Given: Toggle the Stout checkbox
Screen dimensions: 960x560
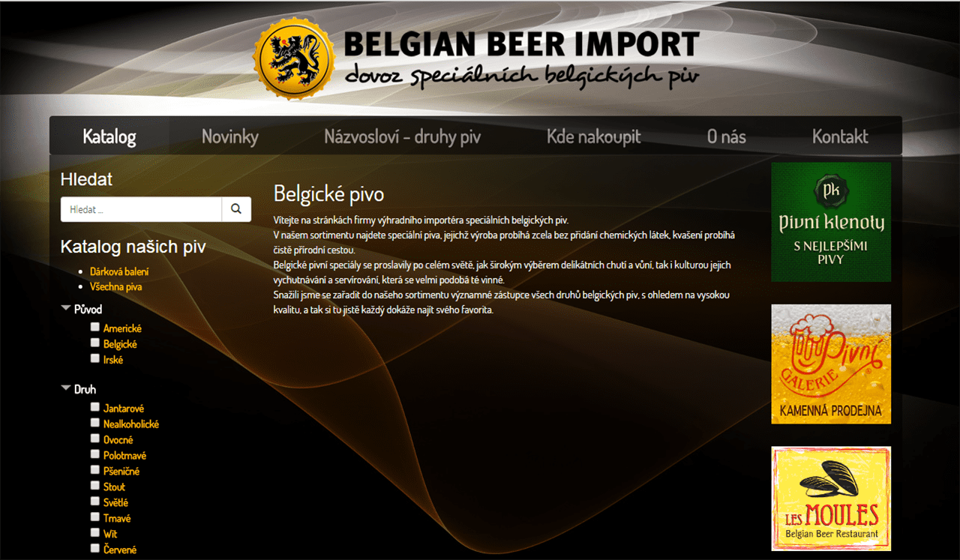Looking at the screenshot, I should point(95,486).
